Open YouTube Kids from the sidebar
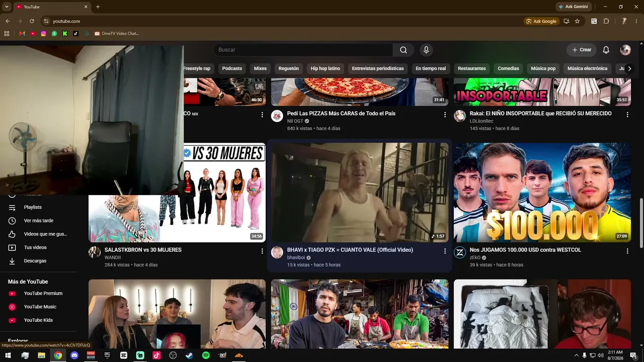Viewport: 644px width, 362px height. pyautogui.click(x=39, y=320)
